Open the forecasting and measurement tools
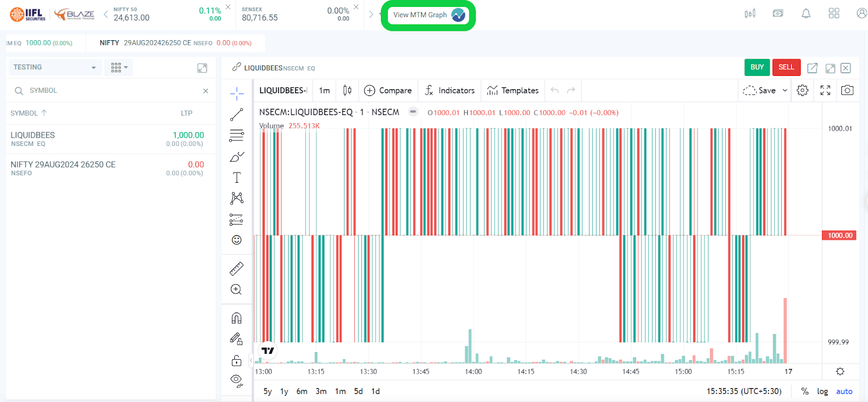 click(x=237, y=219)
